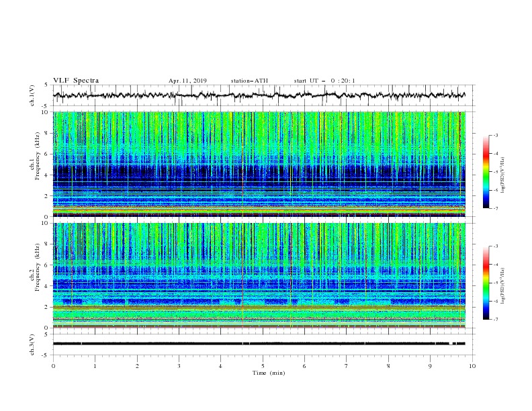Click the ch.2 PSD color scale bar

[x=486, y=283]
